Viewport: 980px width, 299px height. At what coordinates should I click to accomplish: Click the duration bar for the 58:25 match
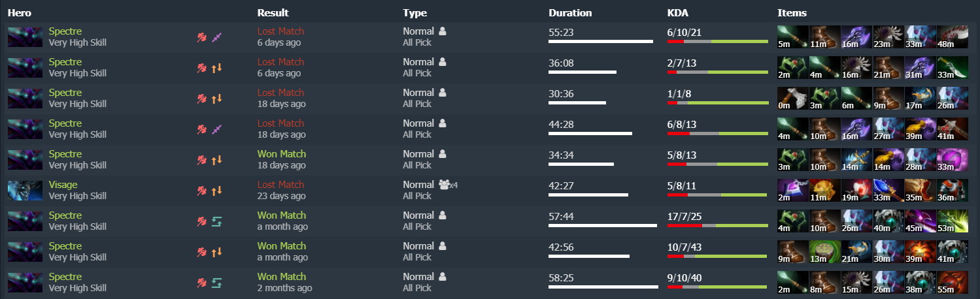[603, 287]
